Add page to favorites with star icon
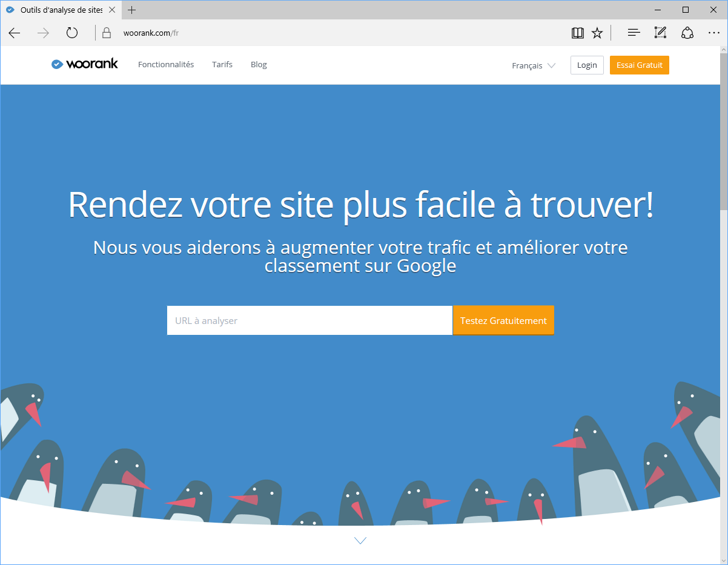Image resolution: width=728 pixels, height=565 pixels. coord(597,33)
